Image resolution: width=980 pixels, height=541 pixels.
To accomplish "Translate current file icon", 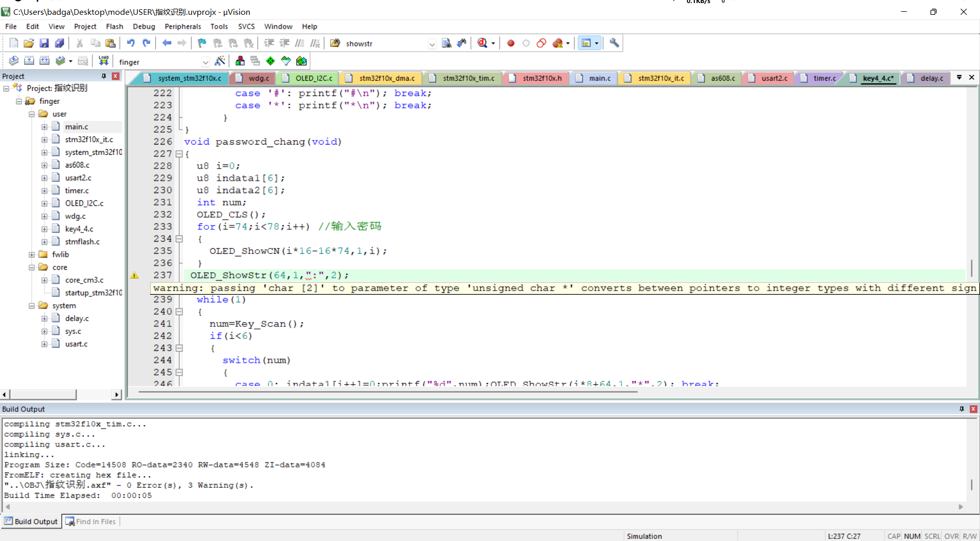I will click(x=14, y=61).
